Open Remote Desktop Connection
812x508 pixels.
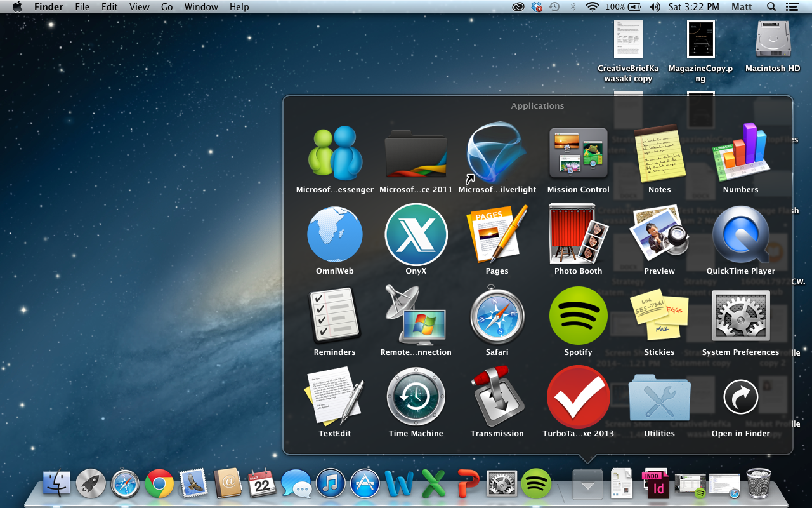pyautogui.click(x=416, y=316)
